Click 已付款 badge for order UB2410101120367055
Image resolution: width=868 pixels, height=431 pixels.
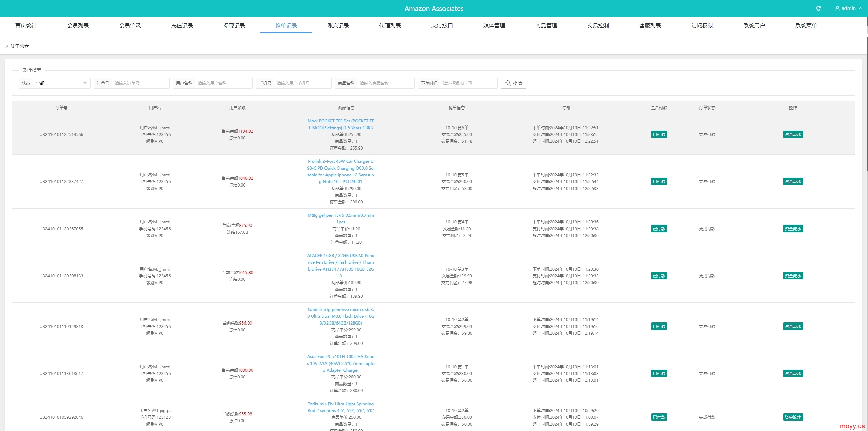[x=659, y=229]
